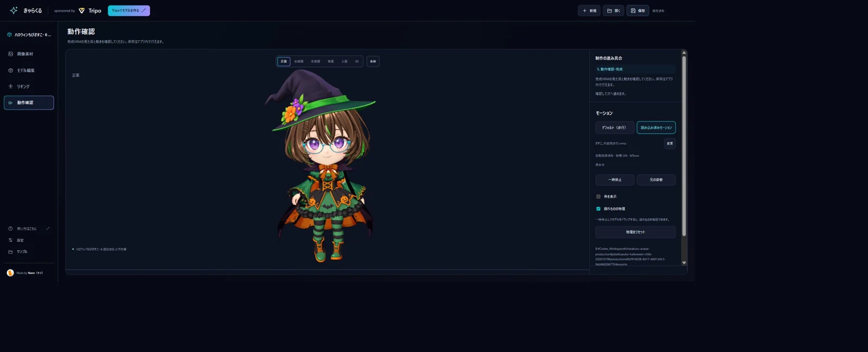Click the 制作の進み具合 heading
The height and width of the screenshot is (352, 868).
pos(609,58)
